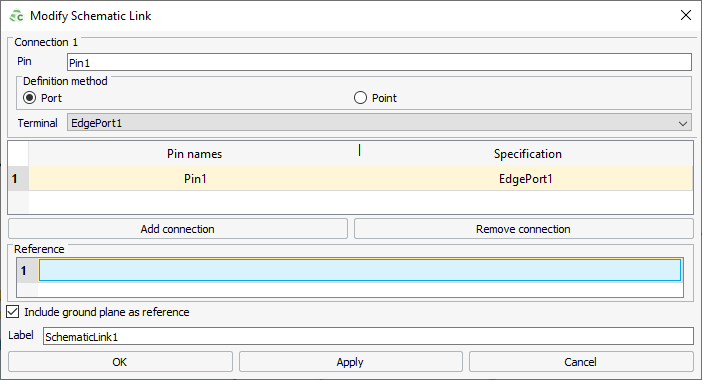The width and height of the screenshot is (702, 380).
Task: Select the Specification column header
Action: [527, 154]
